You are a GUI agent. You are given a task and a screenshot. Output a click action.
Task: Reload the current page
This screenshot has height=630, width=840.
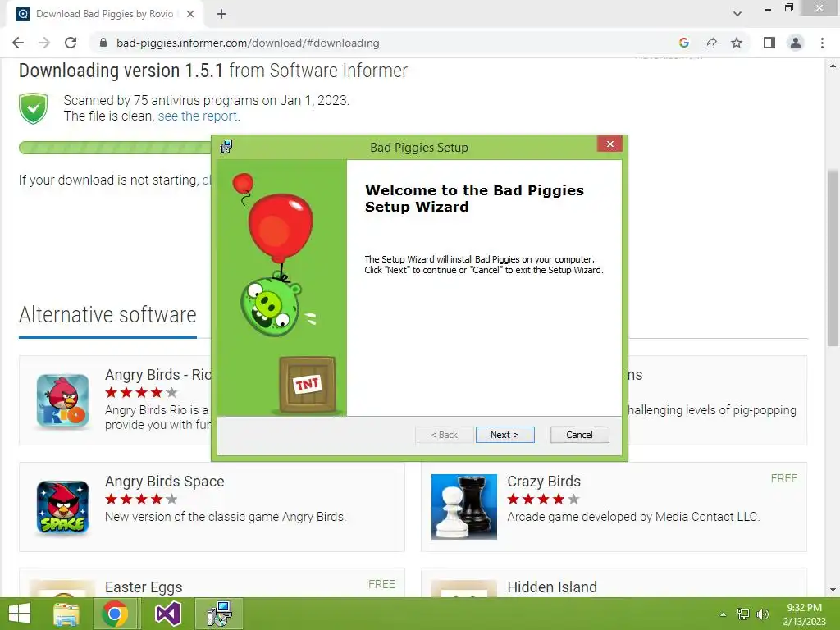tap(71, 43)
